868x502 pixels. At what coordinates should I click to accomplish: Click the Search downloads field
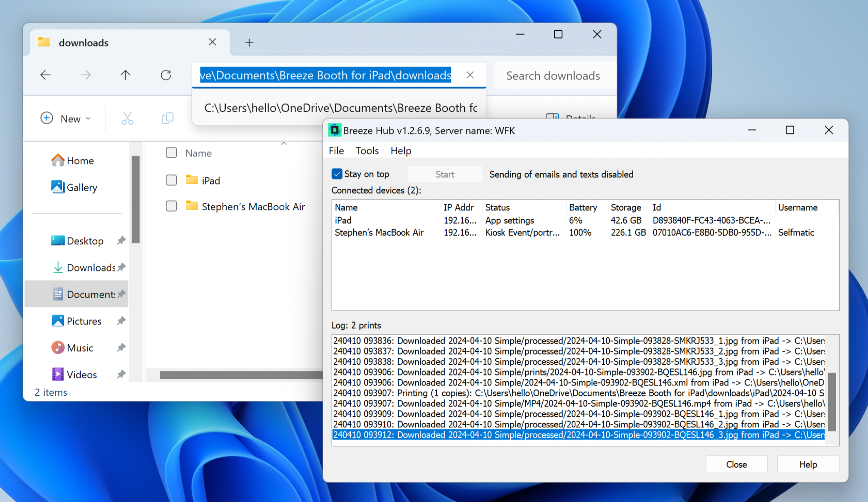point(553,76)
